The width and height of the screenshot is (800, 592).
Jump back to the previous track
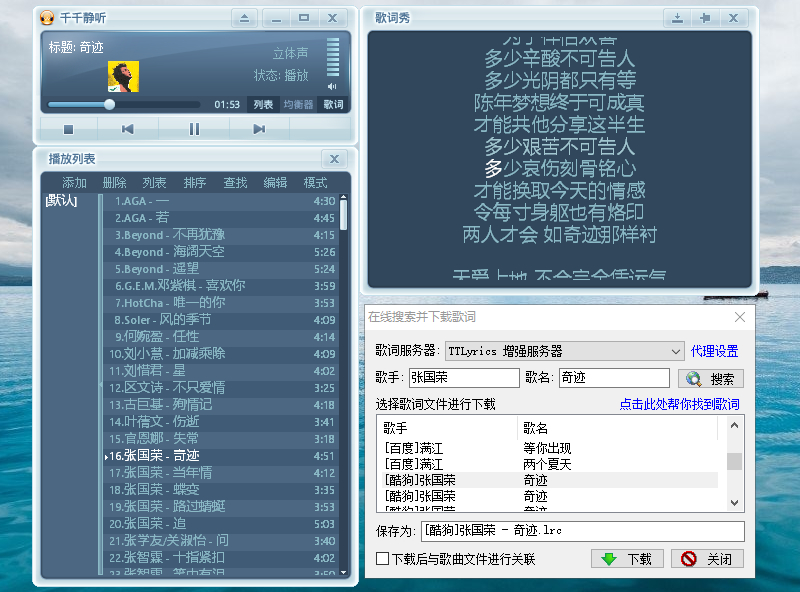point(127,128)
